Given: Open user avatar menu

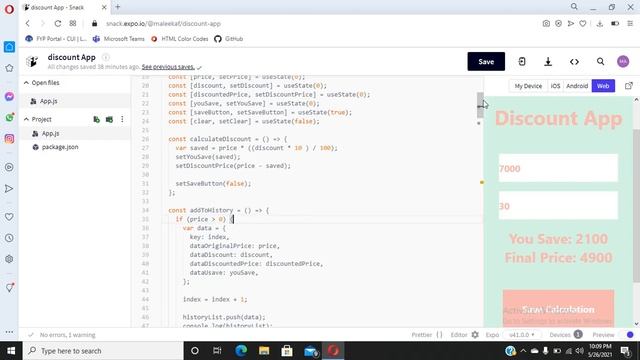Looking at the screenshot, I should (x=623, y=62).
